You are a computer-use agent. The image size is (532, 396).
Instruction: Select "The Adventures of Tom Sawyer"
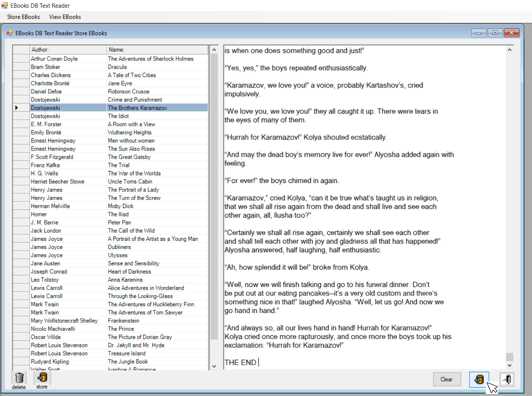tap(158, 312)
